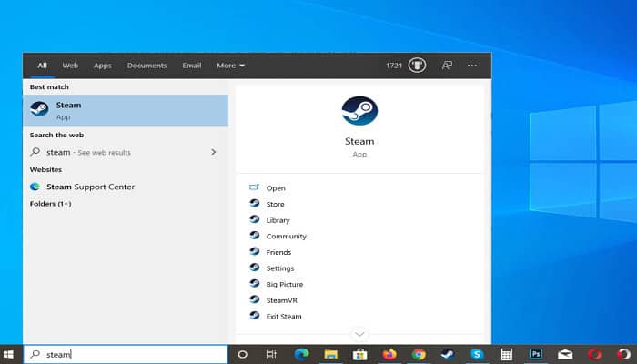
Task: Open the feedback icon in search header
Action: (447, 65)
